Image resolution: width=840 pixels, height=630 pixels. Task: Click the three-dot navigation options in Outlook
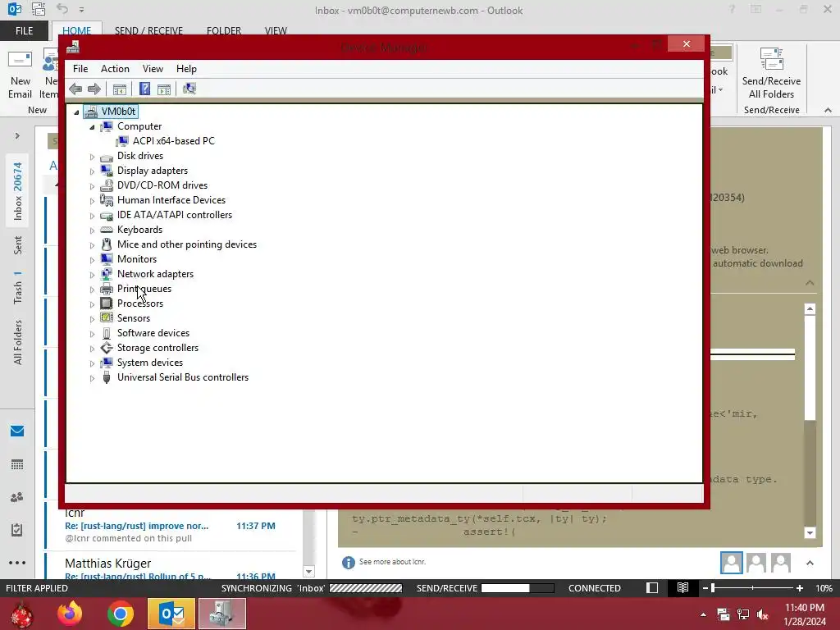point(17,563)
